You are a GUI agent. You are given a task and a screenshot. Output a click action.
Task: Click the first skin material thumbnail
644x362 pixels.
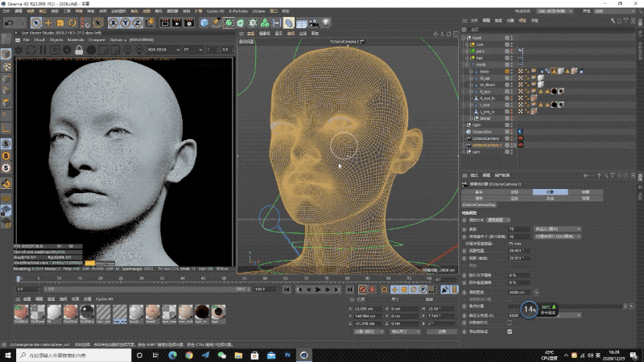pyautogui.click(x=22, y=311)
